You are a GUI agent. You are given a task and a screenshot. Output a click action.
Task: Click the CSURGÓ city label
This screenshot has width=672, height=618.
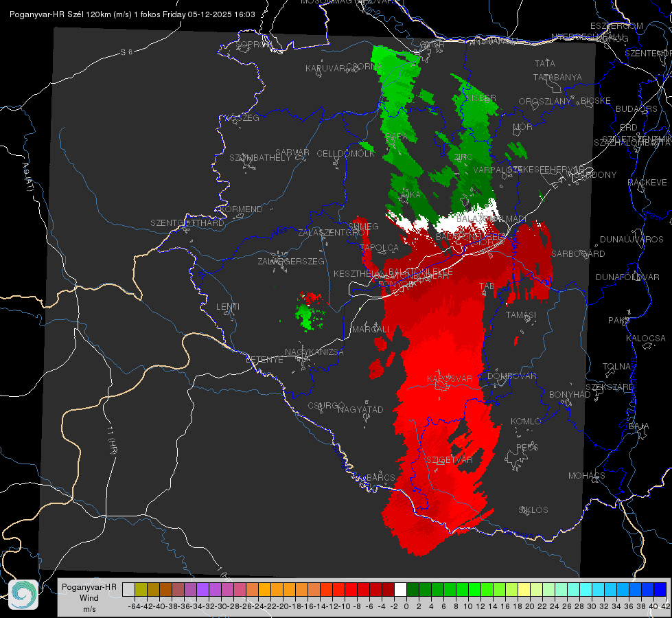coord(326,406)
